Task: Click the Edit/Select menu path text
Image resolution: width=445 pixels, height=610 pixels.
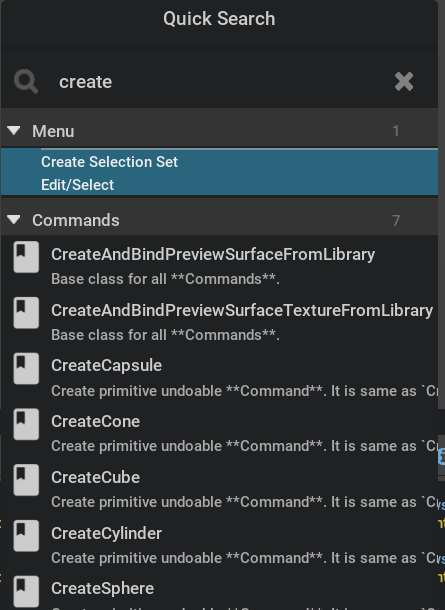Action: [x=77, y=185]
